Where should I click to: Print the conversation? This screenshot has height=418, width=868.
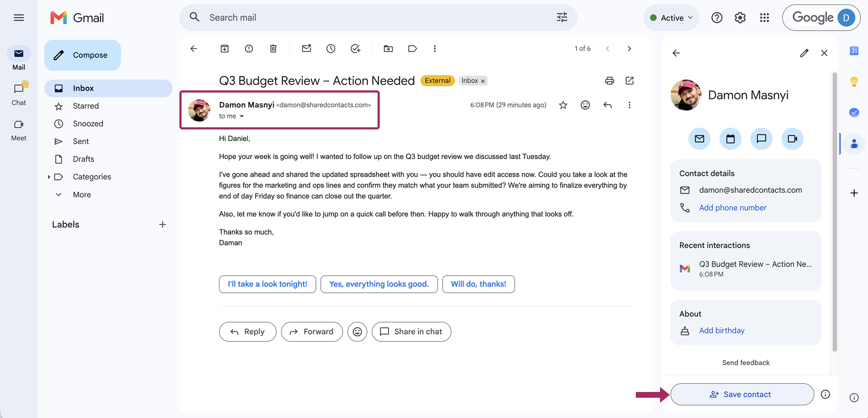coord(609,81)
